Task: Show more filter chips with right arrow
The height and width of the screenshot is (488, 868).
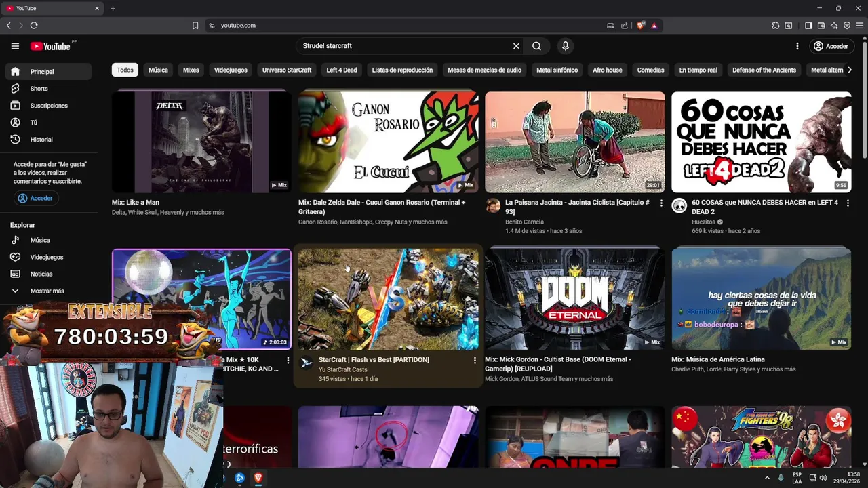Action: [x=849, y=70]
